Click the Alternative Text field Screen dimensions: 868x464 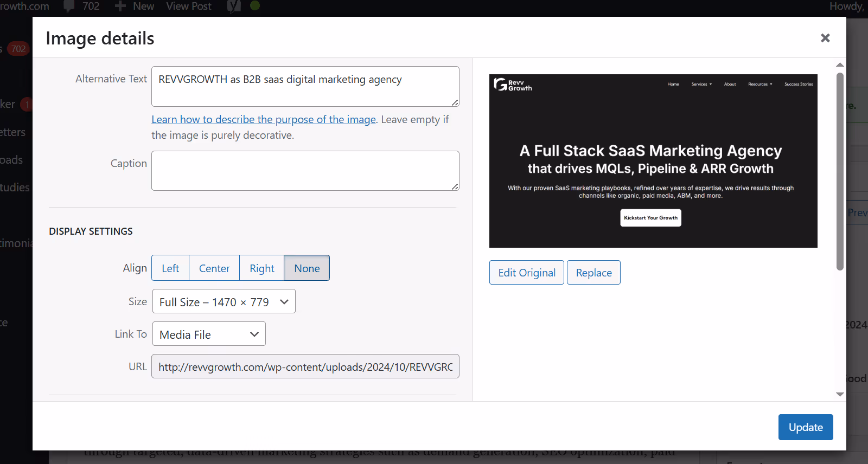305,86
